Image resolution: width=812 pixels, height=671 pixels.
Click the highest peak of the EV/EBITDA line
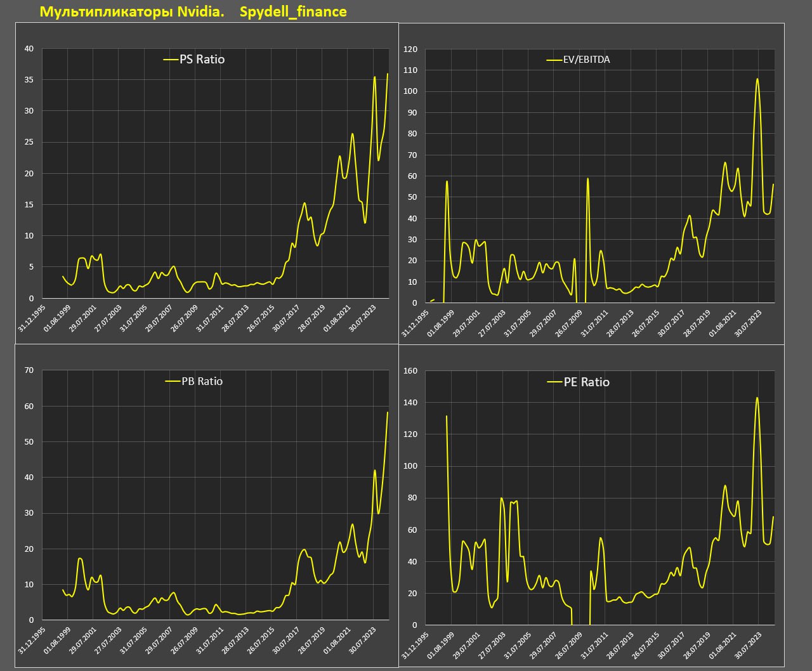(x=757, y=79)
